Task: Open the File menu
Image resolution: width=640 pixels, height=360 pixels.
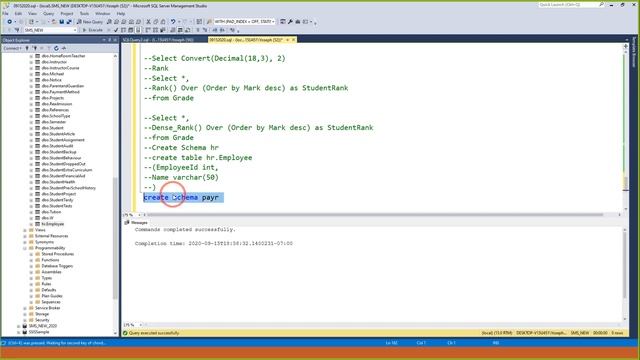Action: (5, 13)
